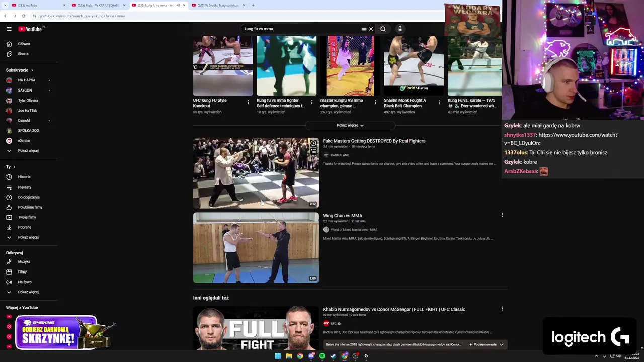This screenshot has height=362, width=644.
Task: Start voice search with the microphone icon
Action: [x=400, y=29]
